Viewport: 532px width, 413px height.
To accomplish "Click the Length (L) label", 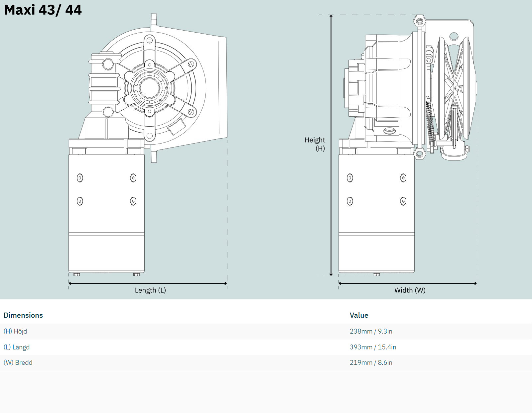I will pyautogui.click(x=150, y=290).
